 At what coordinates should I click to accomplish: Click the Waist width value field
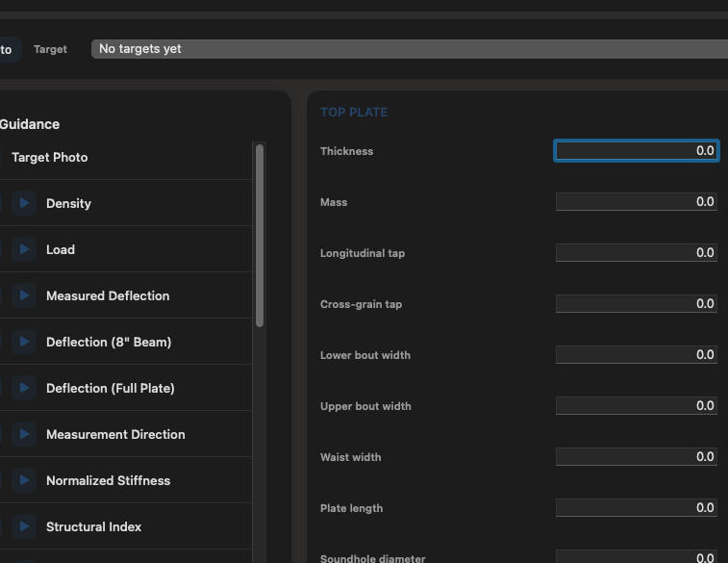(636, 456)
